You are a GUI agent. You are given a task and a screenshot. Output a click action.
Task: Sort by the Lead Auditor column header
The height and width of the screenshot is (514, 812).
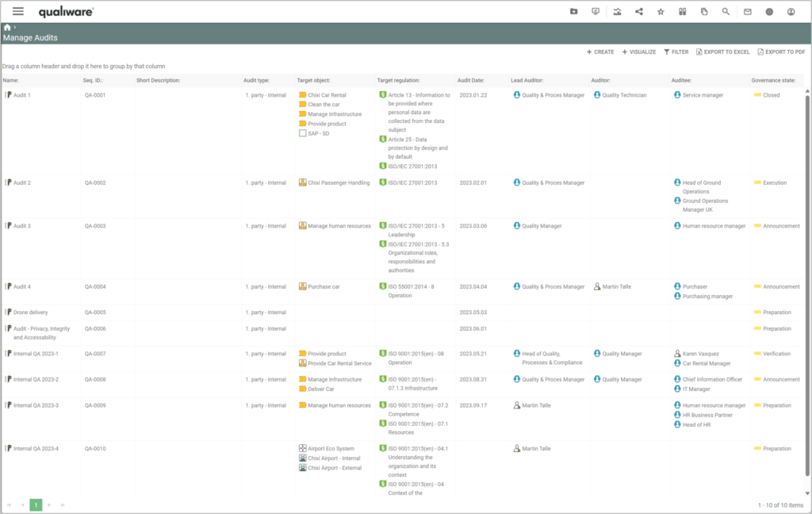(x=527, y=80)
